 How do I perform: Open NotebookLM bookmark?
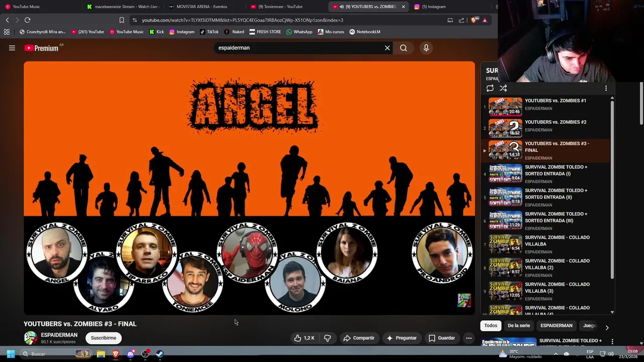tap(365, 32)
